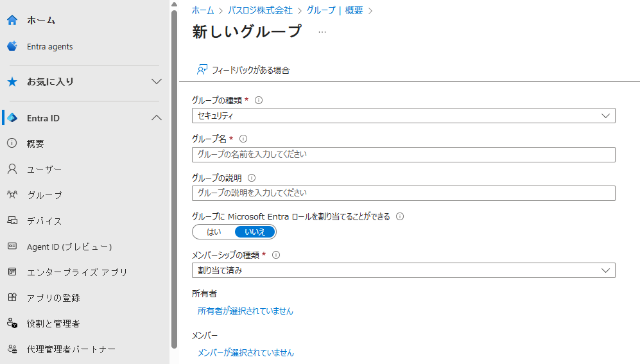Open the グループの種類 dropdown
The height and width of the screenshot is (364, 640).
tap(403, 116)
